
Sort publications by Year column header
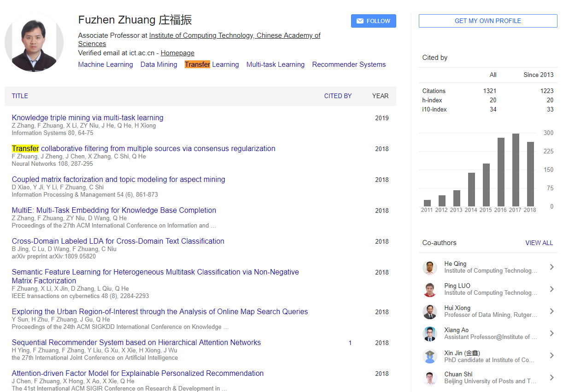click(x=380, y=96)
